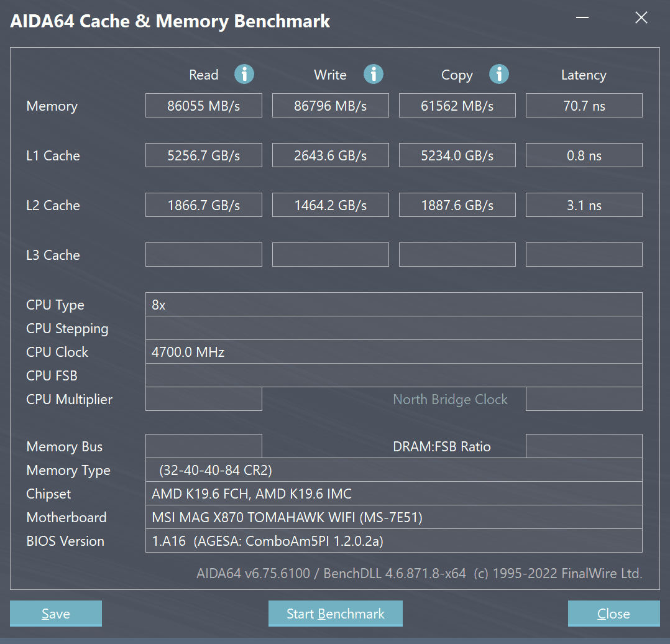Click the AIDA64 v6.75.6100 version line
Image resolution: width=670 pixels, height=644 pixels.
coord(419,573)
